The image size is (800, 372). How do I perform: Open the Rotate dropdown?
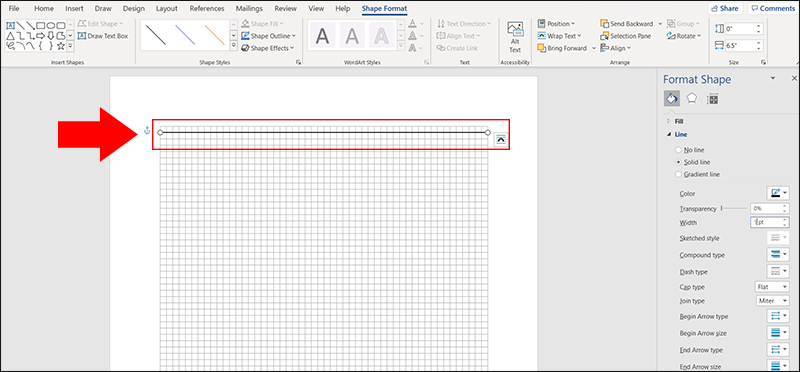pyautogui.click(x=684, y=36)
